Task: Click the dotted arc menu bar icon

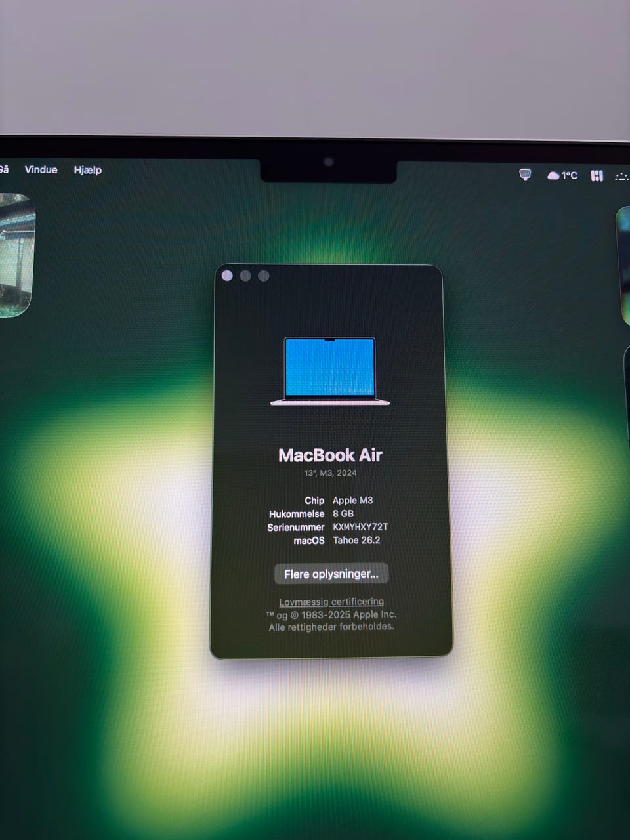Action: click(621, 176)
